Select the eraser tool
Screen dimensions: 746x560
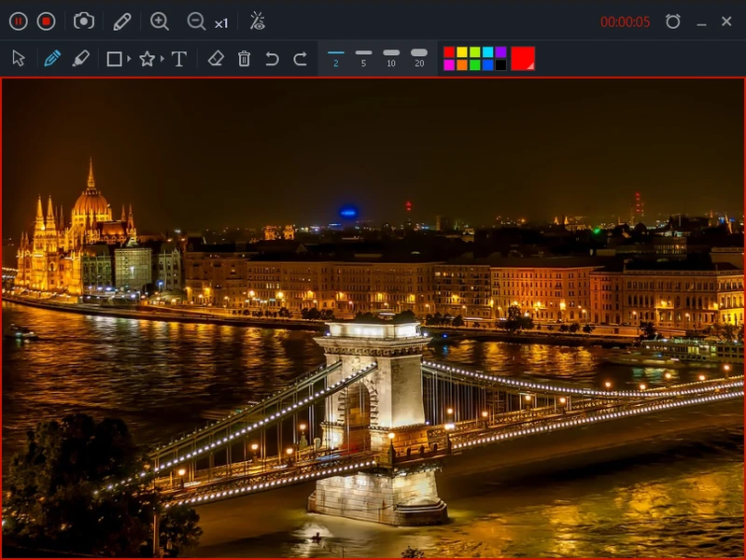[216, 59]
